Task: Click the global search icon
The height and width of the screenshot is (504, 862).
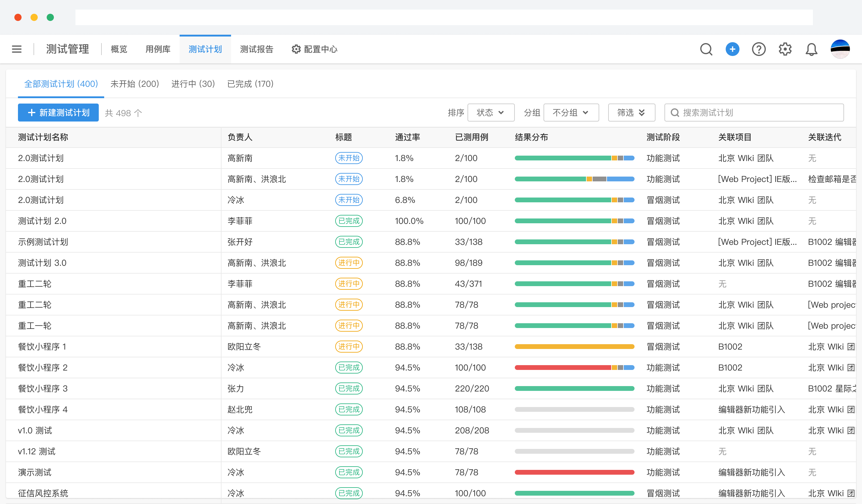Action: point(706,49)
